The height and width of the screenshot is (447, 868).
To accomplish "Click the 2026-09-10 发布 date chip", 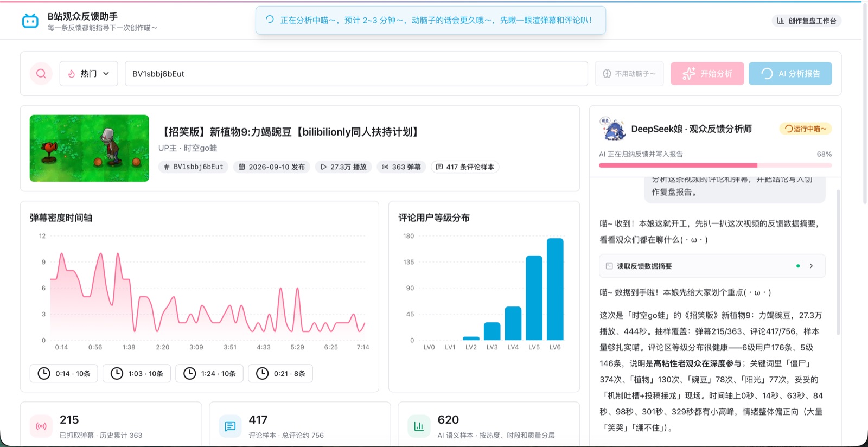I will coord(272,167).
